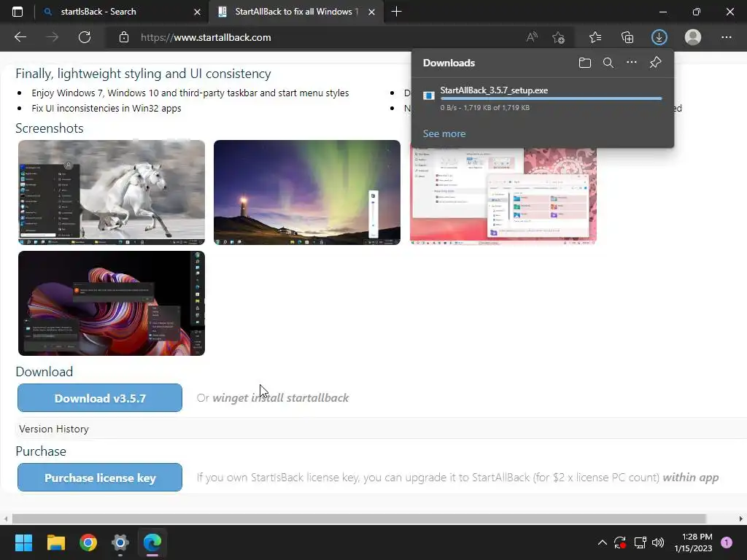
Task: Open Collections in the Edge toolbar
Action: point(627,37)
